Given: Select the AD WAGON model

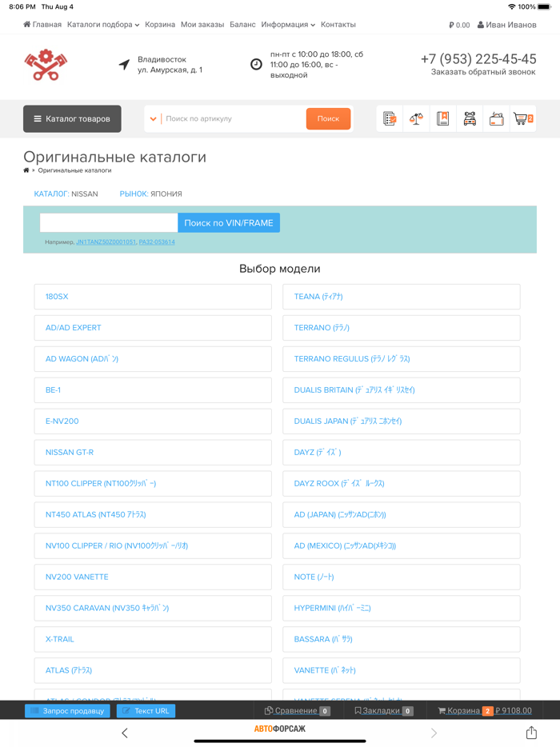Looking at the screenshot, I should (153, 359).
